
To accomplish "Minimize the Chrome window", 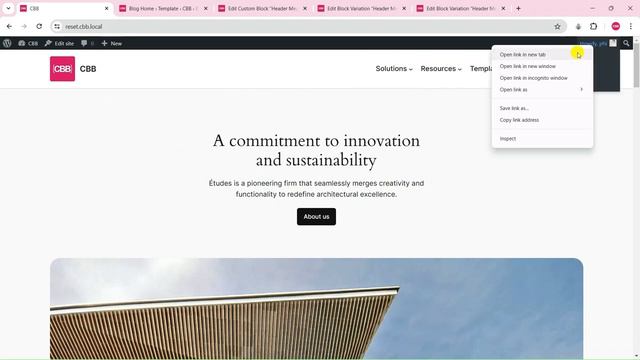I will pos(593,8).
